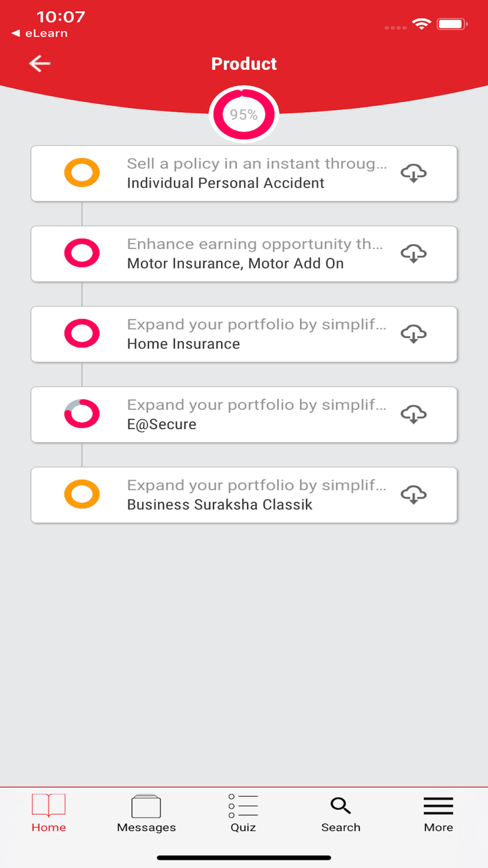Click orange progress ring for Individual Personal Accident
This screenshot has width=488, height=868.
click(82, 172)
